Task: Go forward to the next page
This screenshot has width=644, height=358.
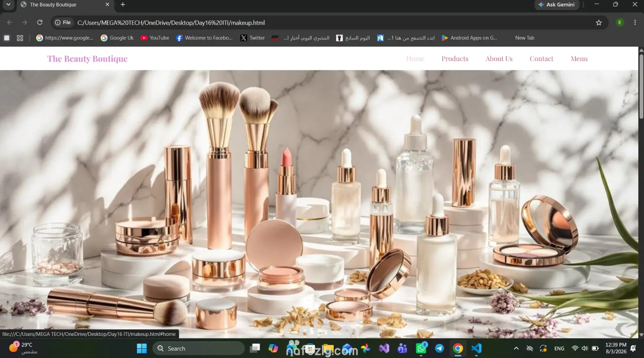Action: (25, 23)
